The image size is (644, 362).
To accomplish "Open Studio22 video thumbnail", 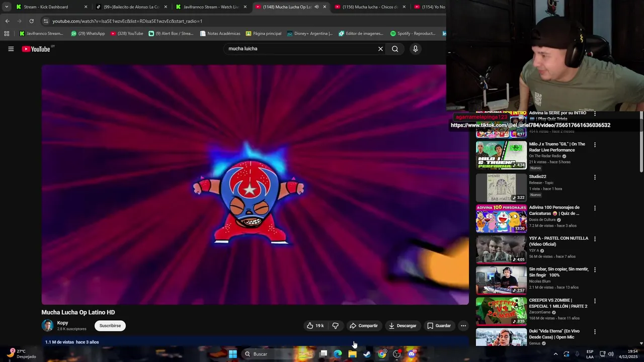I will 501,187.
